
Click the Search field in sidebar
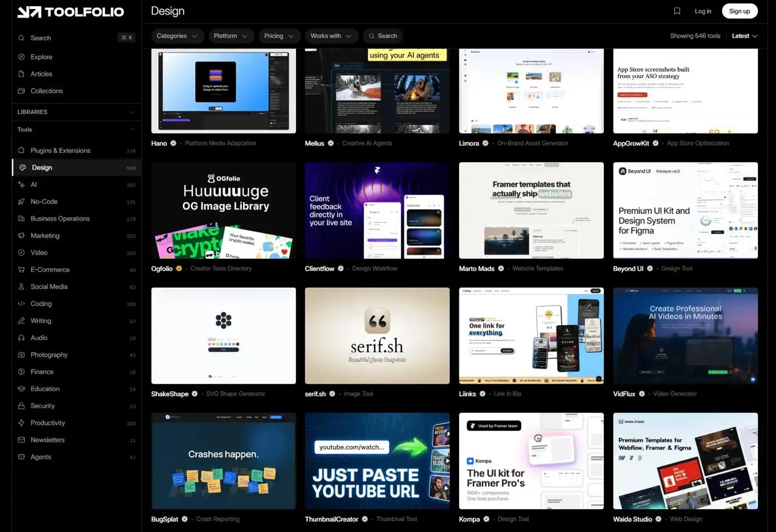coord(76,38)
